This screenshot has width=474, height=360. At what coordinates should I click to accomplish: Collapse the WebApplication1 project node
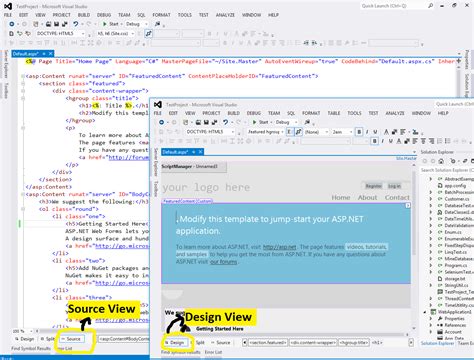[425, 312]
